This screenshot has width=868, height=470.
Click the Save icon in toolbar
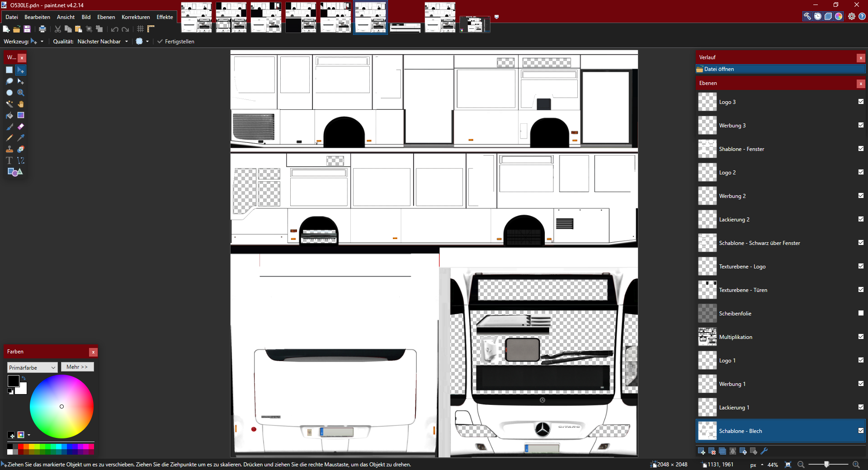coord(27,29)
